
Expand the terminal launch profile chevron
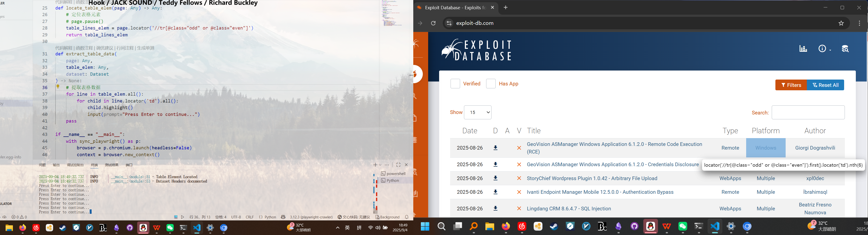pyautogui.click(x=380, y=165)
